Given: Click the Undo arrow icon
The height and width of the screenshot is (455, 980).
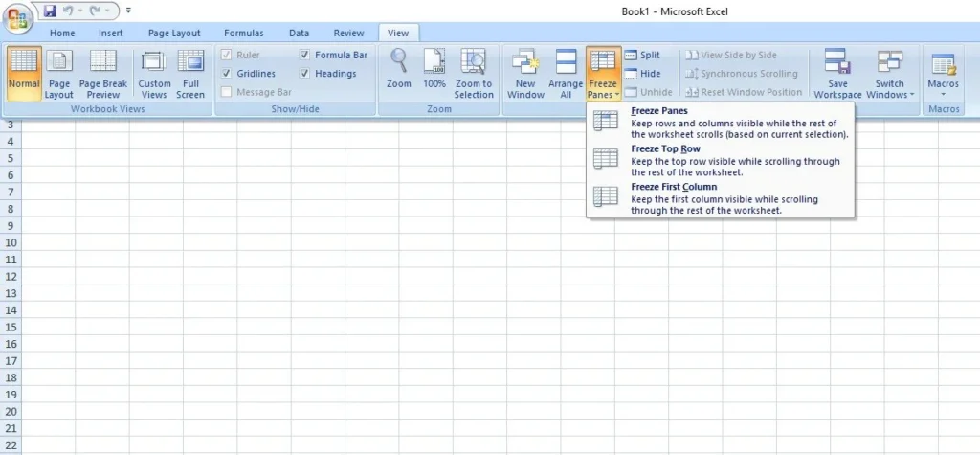Looking at the screenshot, I should tap(68, 11).
